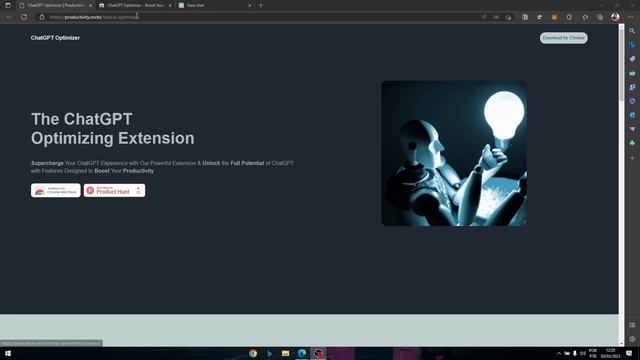The height and width of the screenshot is (360, 640).
Task: Open the Chrome Web Store badge
Action: point(56,191)
